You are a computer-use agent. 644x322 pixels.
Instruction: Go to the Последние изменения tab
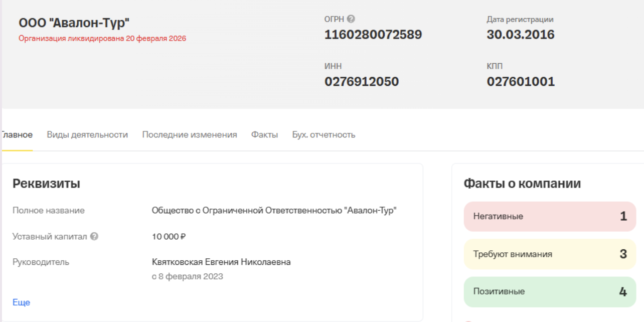click(x=190, y=134)
